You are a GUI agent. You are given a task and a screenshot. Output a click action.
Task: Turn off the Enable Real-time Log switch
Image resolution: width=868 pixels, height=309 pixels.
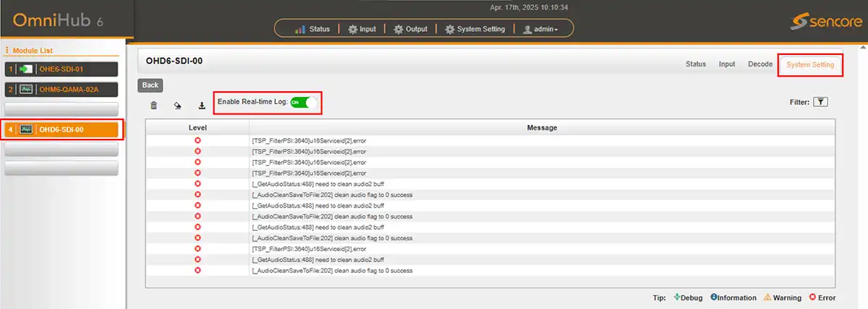click(304, 102)
